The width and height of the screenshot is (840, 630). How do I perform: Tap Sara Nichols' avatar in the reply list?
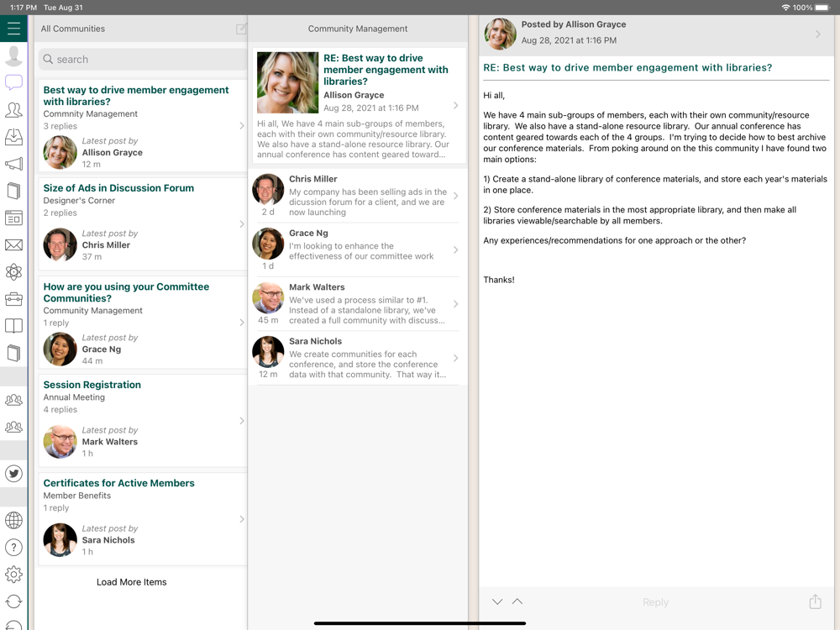click(268, 352)
